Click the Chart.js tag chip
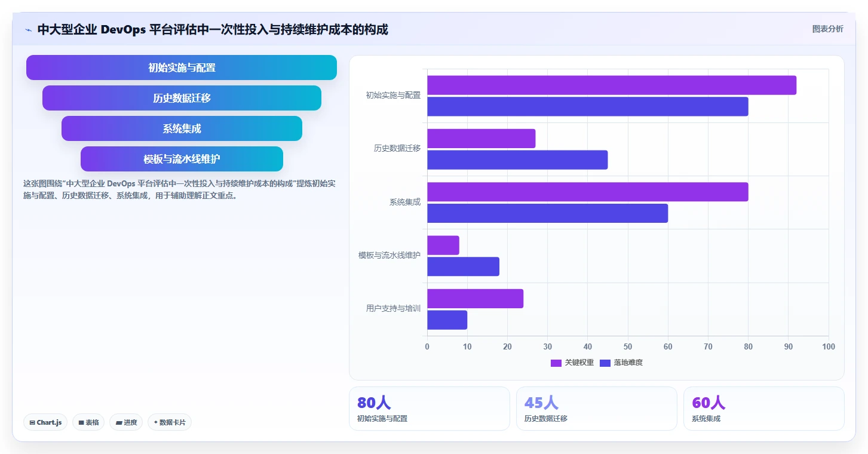868x454 pixels. (x=46, y=422)
